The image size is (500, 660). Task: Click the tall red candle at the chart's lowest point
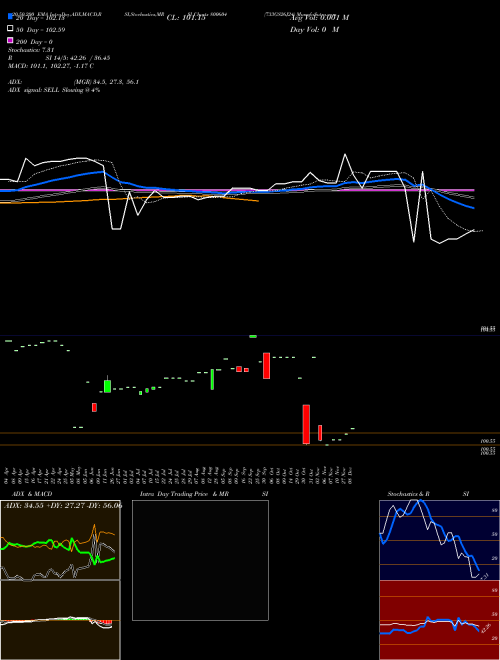coord(306,424)
